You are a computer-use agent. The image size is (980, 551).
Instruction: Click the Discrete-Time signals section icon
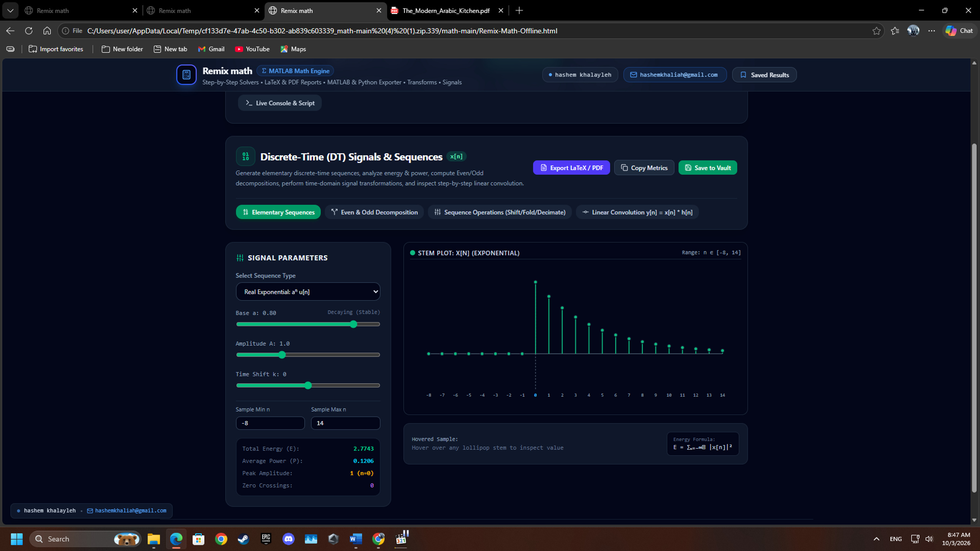tap(245, 156)
